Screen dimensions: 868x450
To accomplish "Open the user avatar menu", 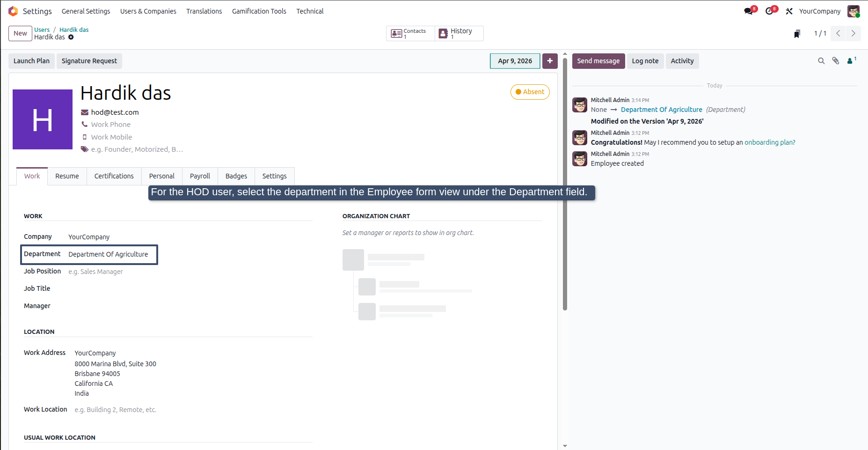I will (853, 11).
